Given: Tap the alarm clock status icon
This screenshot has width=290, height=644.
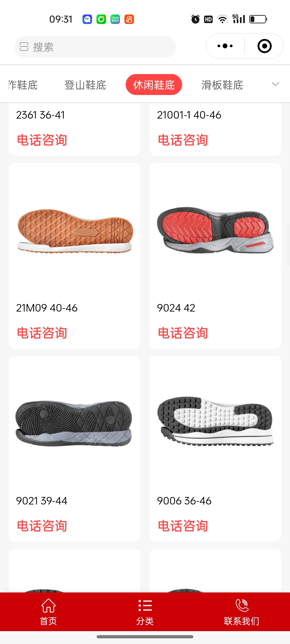Looking at the screenshot, I should coord(195,19).
